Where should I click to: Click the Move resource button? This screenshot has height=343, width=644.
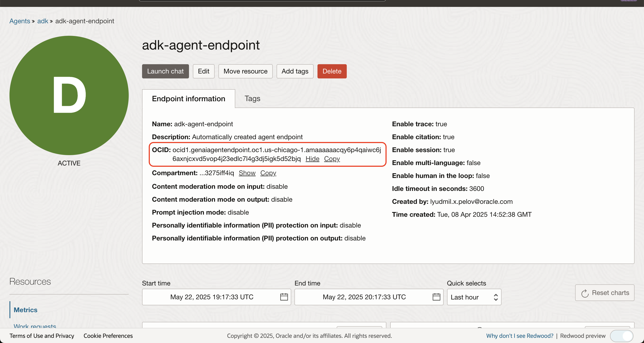click(245, 71)
